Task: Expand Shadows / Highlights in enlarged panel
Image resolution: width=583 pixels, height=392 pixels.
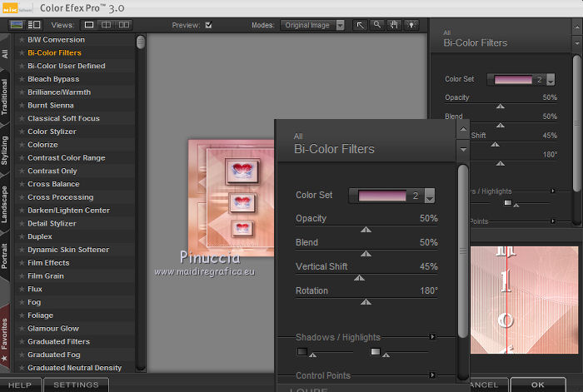Action: click(432, 336)
